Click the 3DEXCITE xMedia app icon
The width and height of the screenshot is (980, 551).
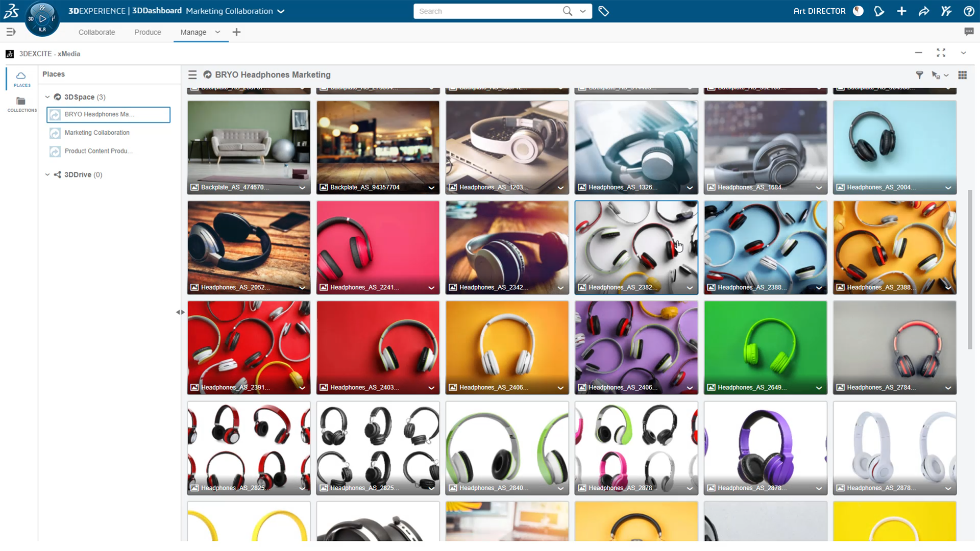10,54
